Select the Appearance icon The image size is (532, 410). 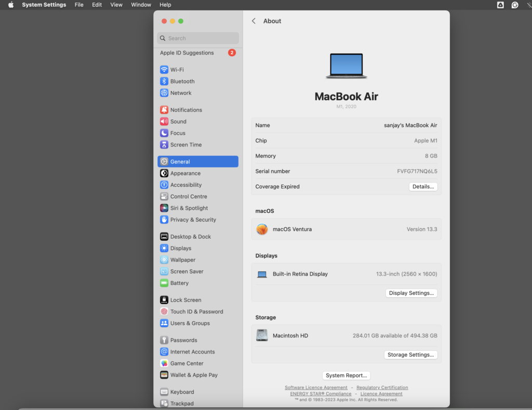click(164, 173)
